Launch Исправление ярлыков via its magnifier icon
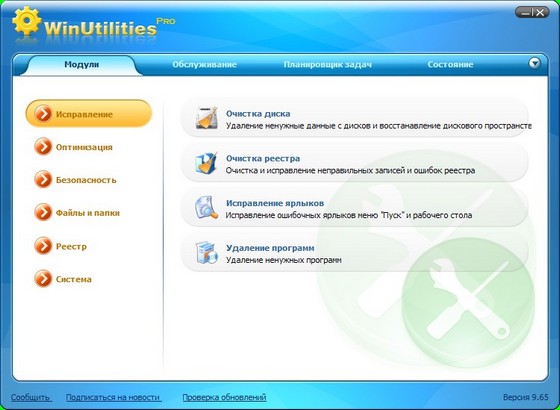This screenshot has height=410, width=560. 206,207
